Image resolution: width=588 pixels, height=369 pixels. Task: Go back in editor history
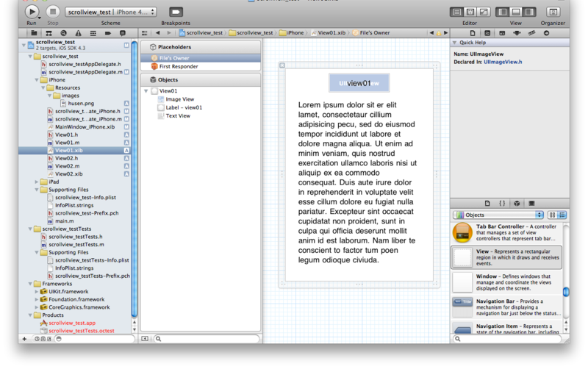coord(157,33)
